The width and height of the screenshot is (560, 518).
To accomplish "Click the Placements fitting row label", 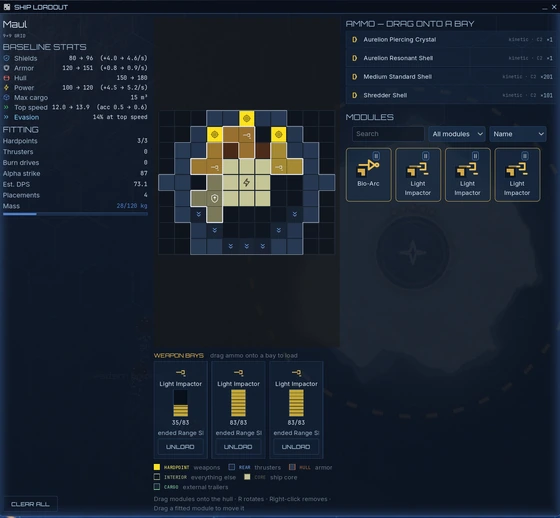I will [x=21, y=195].
